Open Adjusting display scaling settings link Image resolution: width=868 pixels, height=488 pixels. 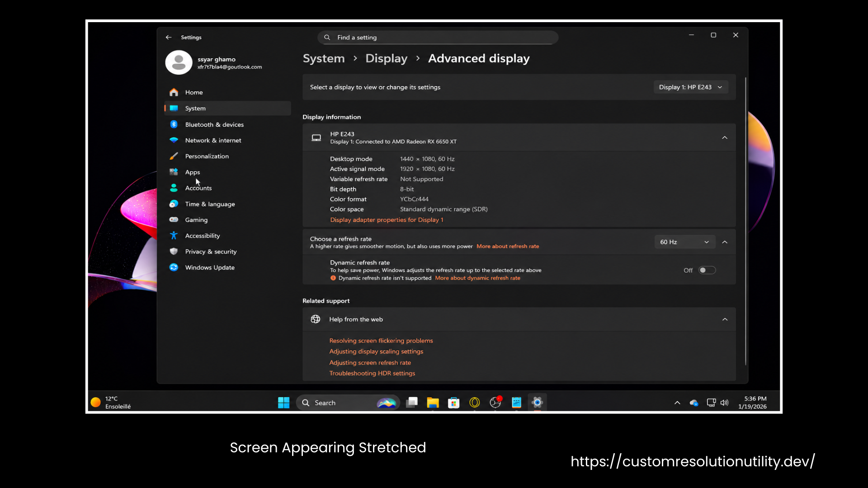tap(376, 352)
